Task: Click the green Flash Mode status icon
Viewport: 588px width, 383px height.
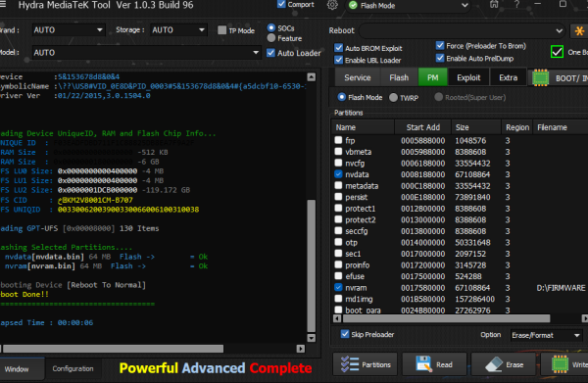Action: click(353, 6)
